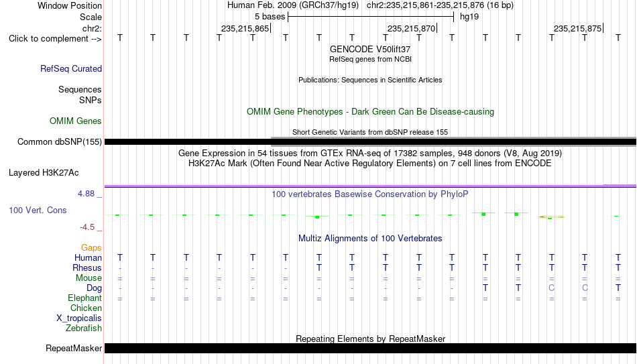Click the 'X_tropicalis' alignment row label
The width and height of the screenshot is (637, 364).
[x=79, y=318]
